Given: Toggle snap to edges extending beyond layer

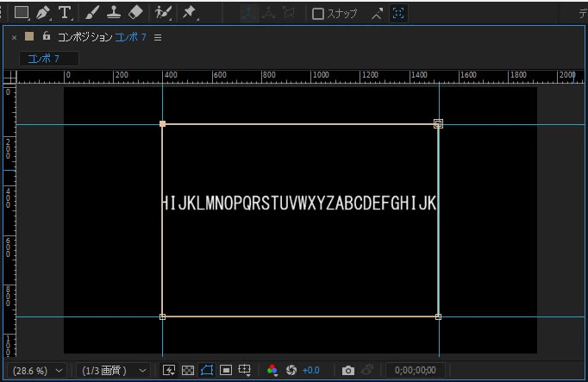Looking at the screenshot, I should (377, 14).
